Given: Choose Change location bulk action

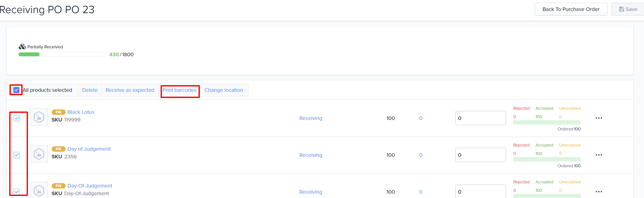Looking at the screenshot, I should (x=224, y=90).
